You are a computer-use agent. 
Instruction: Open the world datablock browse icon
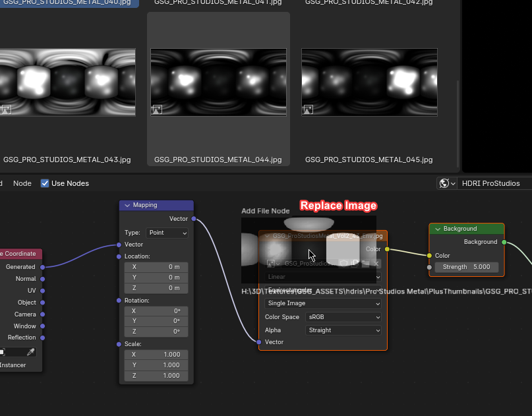click(x=447, y=183)
